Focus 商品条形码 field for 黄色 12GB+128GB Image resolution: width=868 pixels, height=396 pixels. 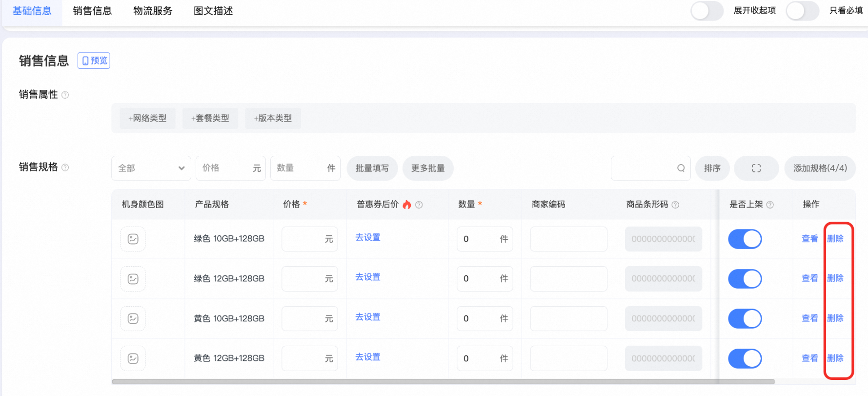664,358
